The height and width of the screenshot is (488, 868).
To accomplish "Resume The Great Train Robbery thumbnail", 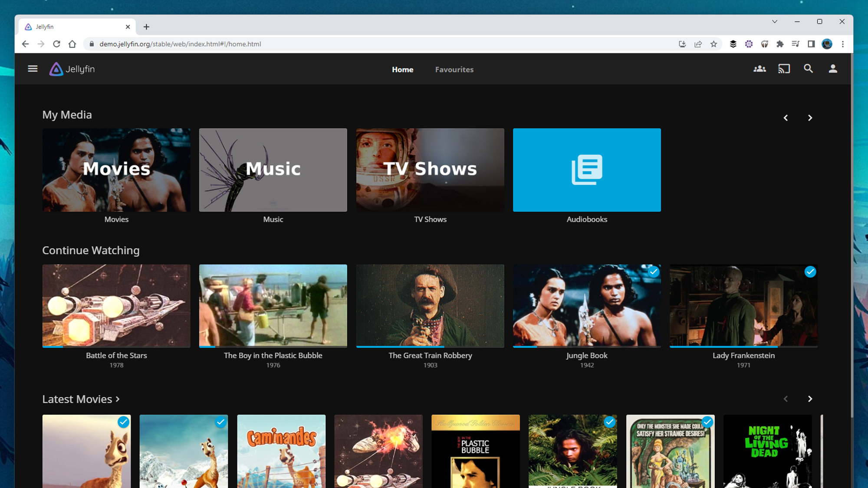I will click(430, 306).
